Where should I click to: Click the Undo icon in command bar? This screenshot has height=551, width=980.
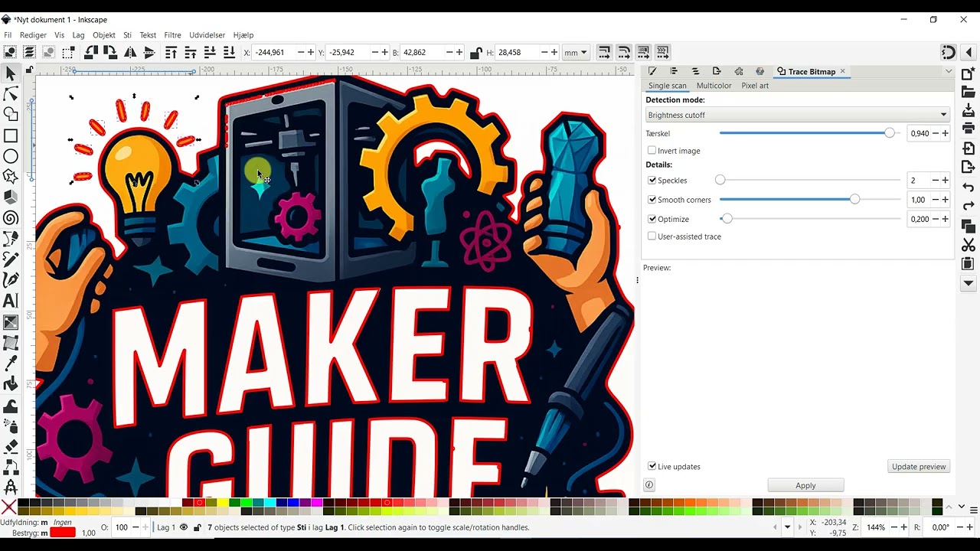[969, 187]
